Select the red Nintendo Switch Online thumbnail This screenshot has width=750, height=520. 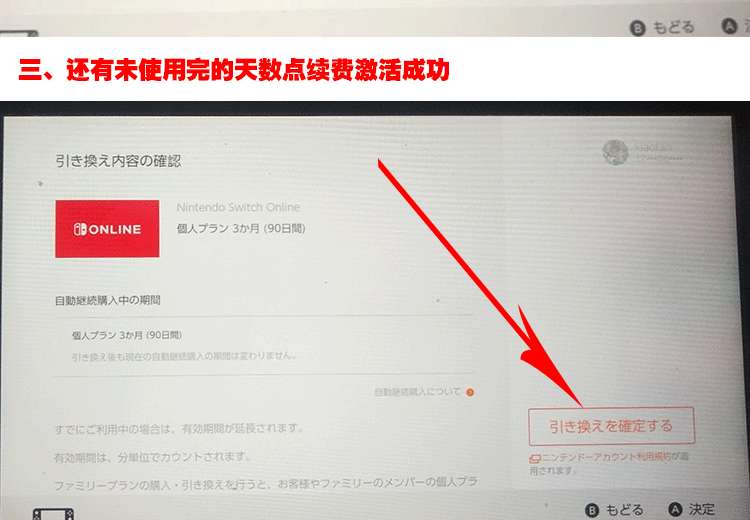107,229
